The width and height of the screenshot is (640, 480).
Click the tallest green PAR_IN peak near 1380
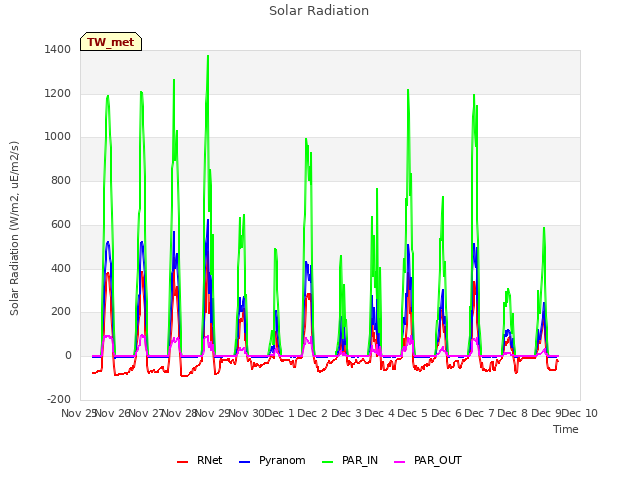[x=208, y=56]
